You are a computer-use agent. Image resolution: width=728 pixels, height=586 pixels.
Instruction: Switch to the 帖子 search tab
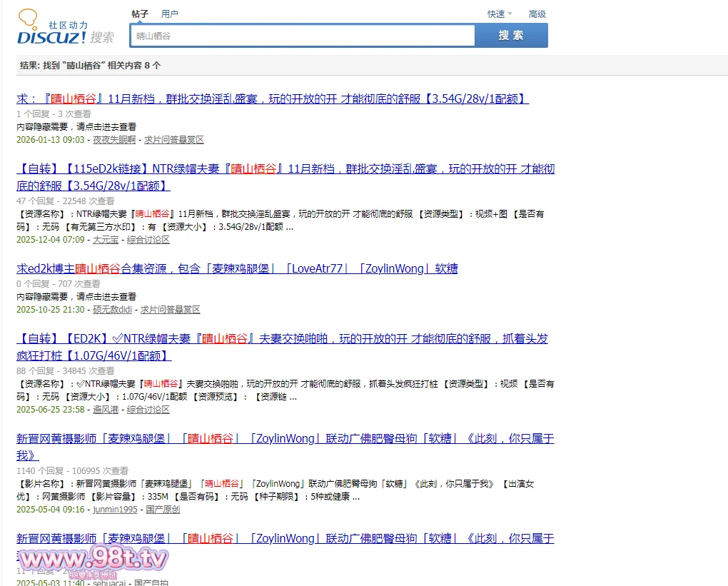click(140, 14)
